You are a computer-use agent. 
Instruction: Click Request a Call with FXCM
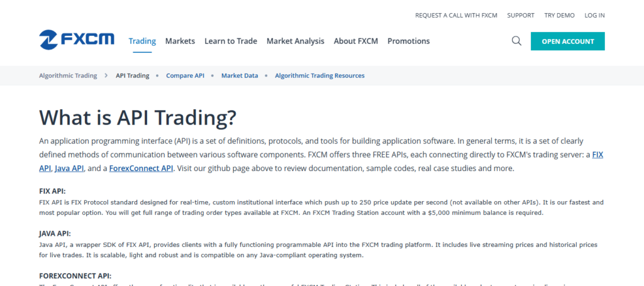click(x=457, y=15)
